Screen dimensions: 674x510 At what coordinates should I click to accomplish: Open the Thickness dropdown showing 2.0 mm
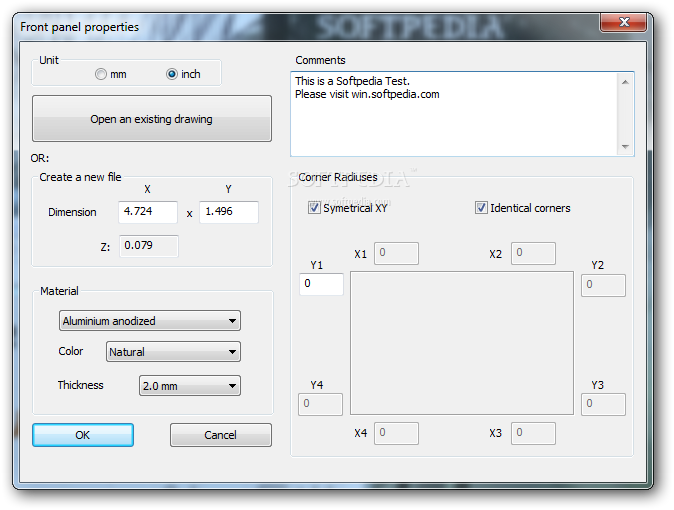point(190,386)
